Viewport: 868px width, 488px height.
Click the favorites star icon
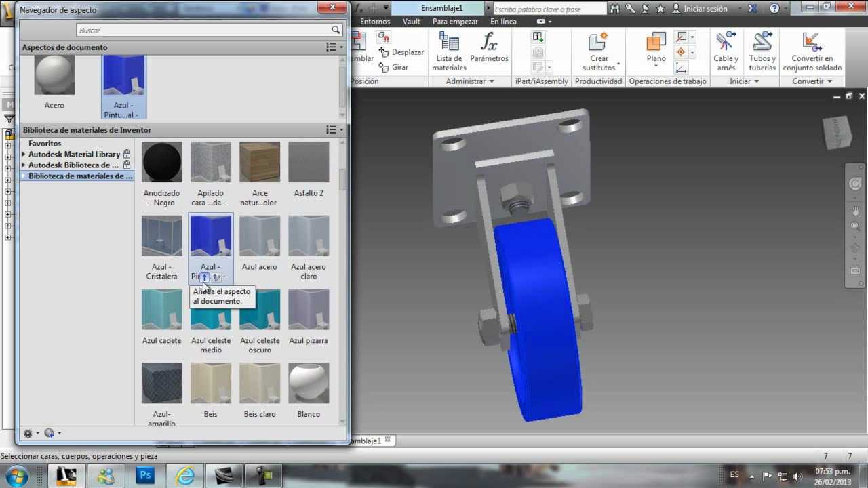660,9
